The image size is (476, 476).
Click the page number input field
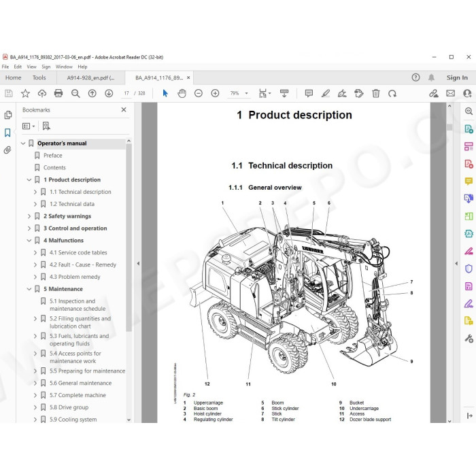pyautogui.click(x=126, y=93)
